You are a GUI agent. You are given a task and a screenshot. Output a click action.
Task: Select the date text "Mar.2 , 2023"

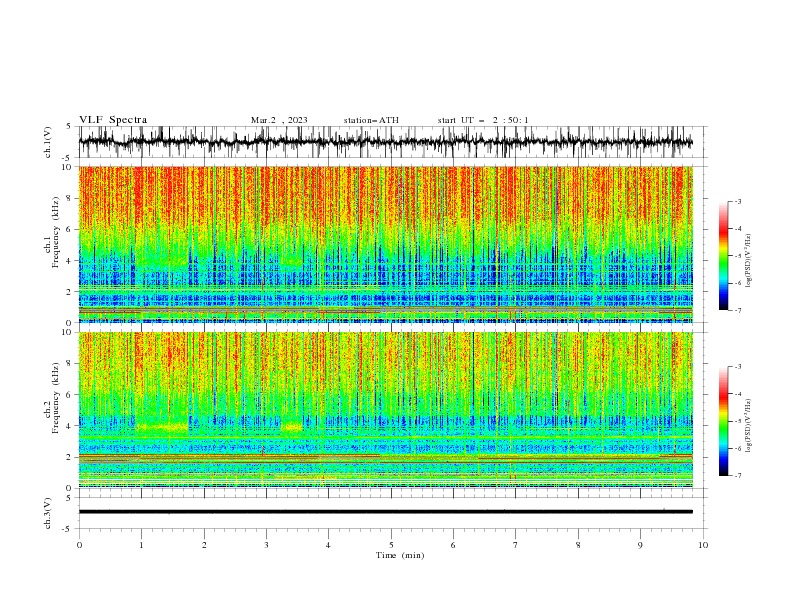click(279, 120)
